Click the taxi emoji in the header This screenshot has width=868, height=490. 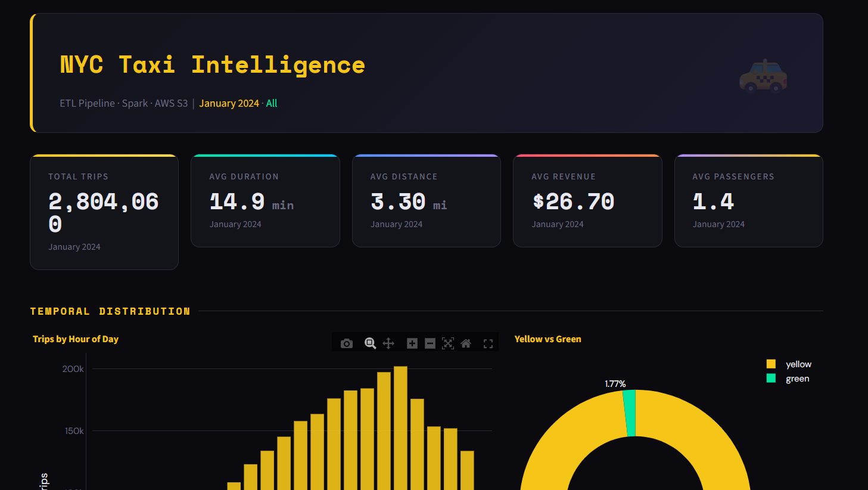(764, 76)
